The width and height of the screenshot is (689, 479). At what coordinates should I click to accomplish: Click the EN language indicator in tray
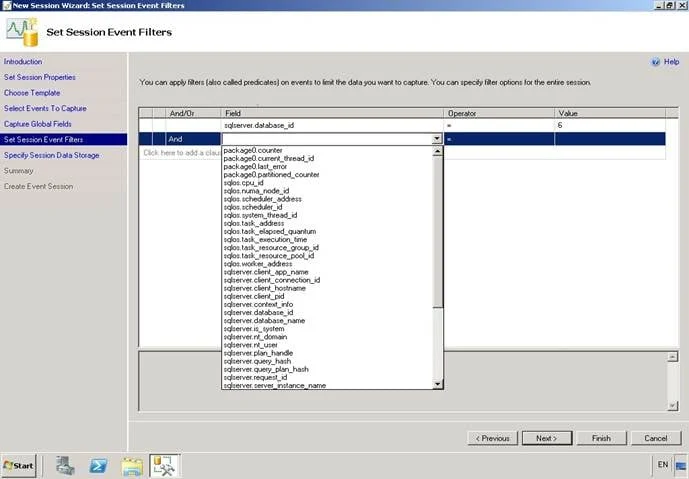663,464
